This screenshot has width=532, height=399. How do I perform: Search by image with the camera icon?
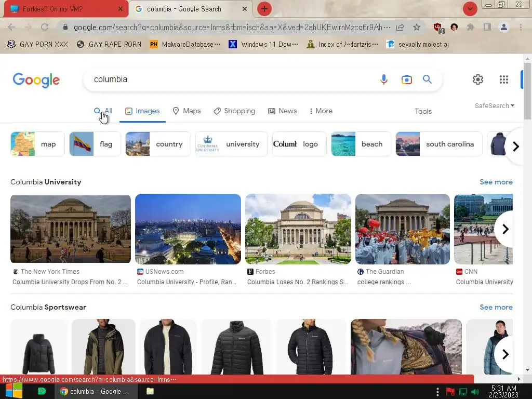click(x=406, y=79)
